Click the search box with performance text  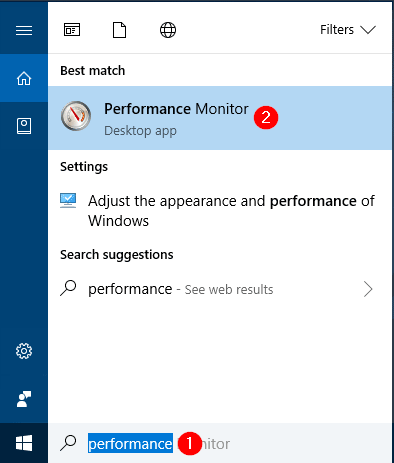(x=220, y=443)
